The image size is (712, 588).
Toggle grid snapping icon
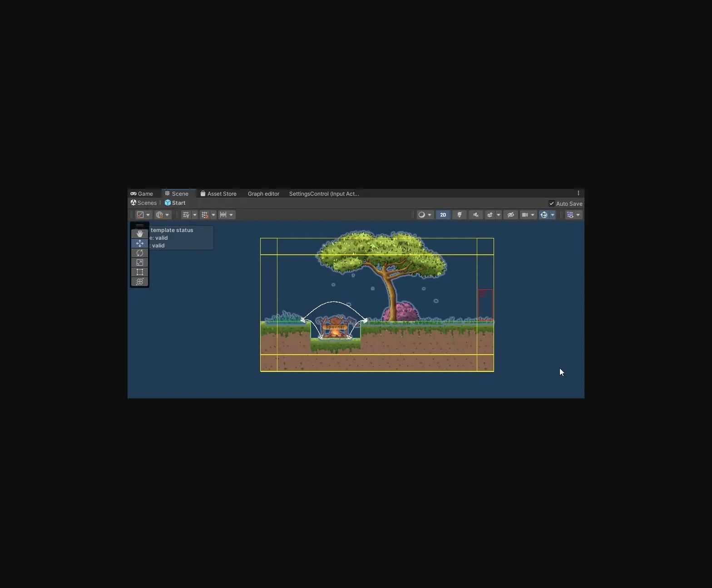(x=205, y=215)
